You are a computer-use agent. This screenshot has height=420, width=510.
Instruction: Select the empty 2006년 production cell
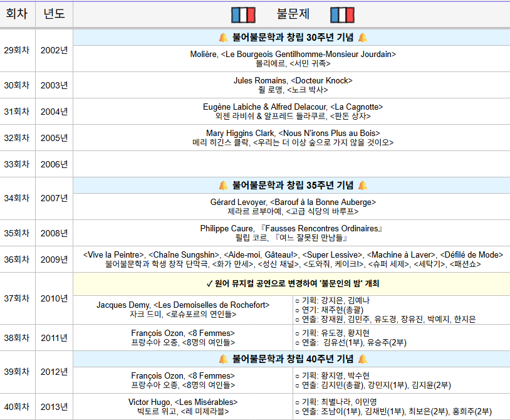[293, 164]
